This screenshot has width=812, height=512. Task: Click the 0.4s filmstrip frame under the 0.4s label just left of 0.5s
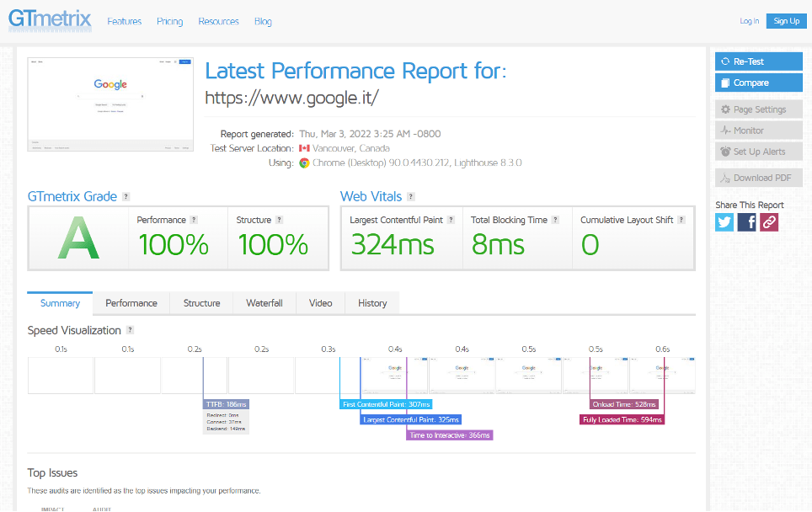[x=462, y=376]
